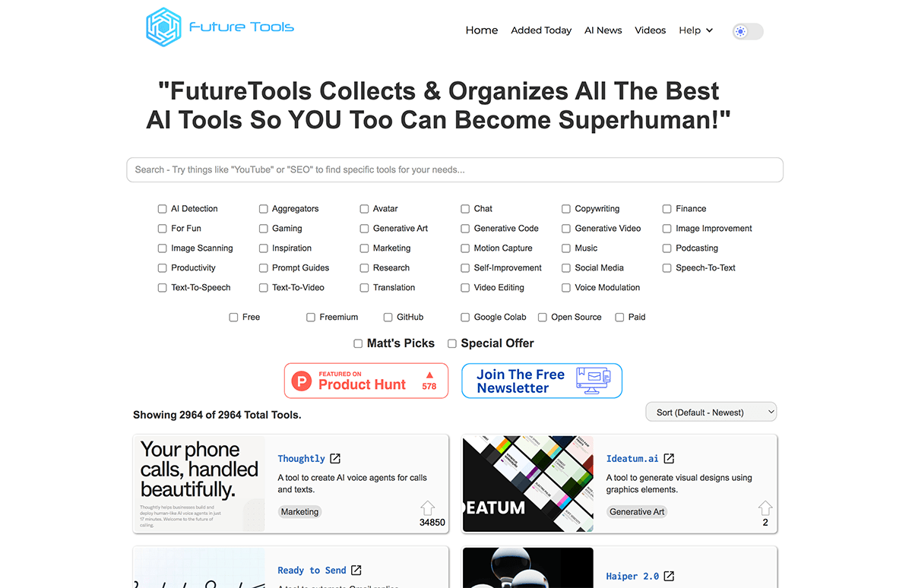The image size is (912, 588).
Task: Open Thoughtly via its external link icon
Action: (x=334, y=458)
